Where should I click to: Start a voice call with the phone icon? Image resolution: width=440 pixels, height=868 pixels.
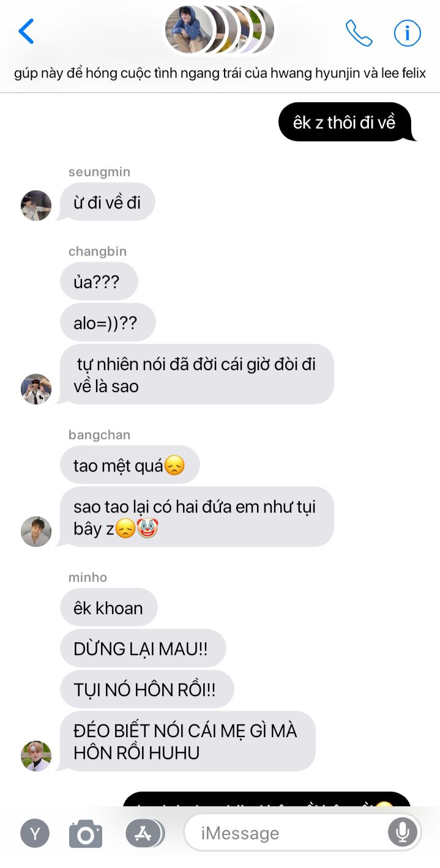click(x=359, y=32)
